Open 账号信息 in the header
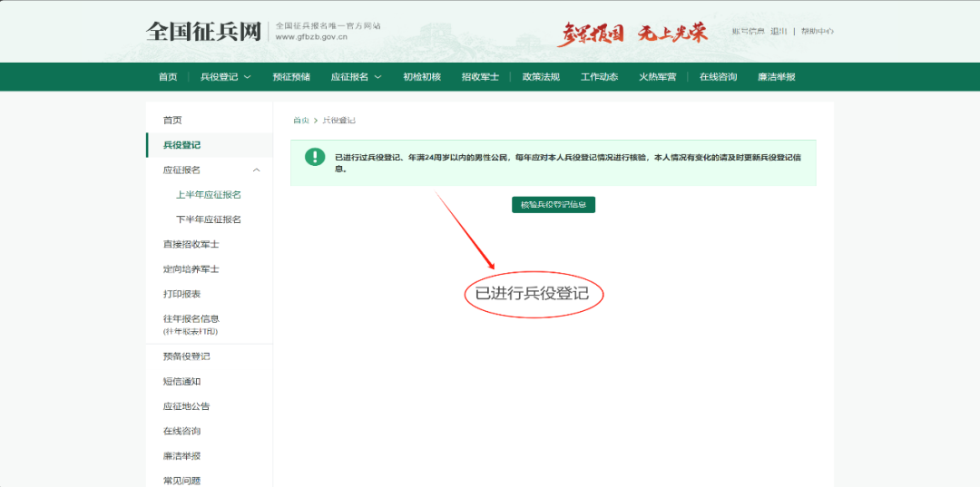980x487 pixels. pyautogui.click(x=749, y=32)
